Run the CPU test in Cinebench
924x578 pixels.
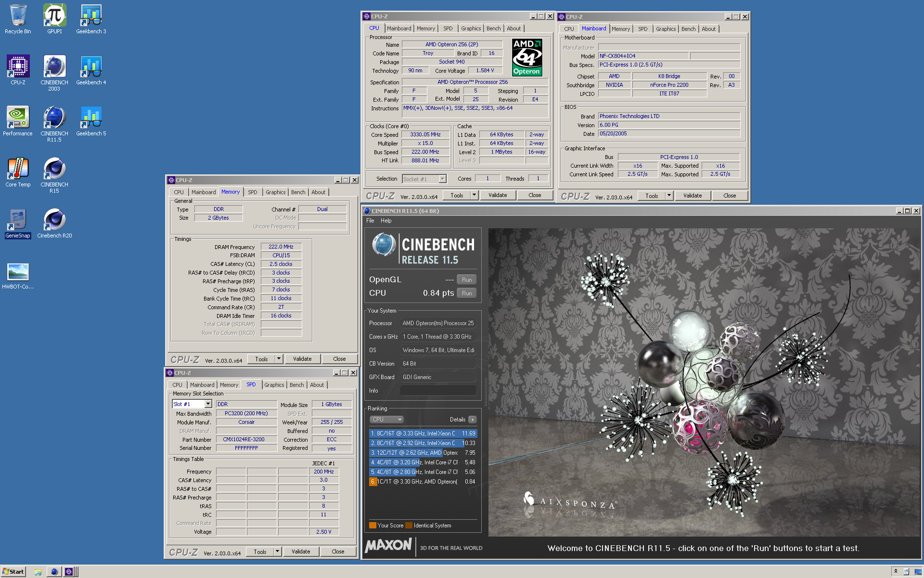click(467, 293)
